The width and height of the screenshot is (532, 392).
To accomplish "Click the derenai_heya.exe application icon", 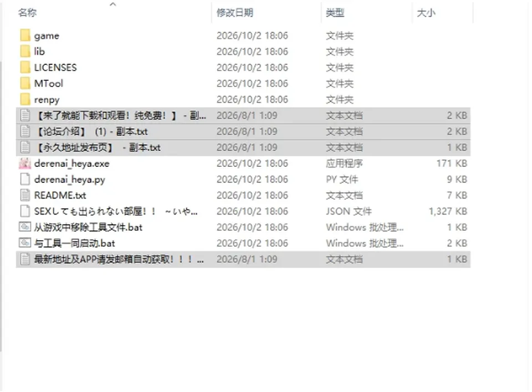I will click(25, 163).
